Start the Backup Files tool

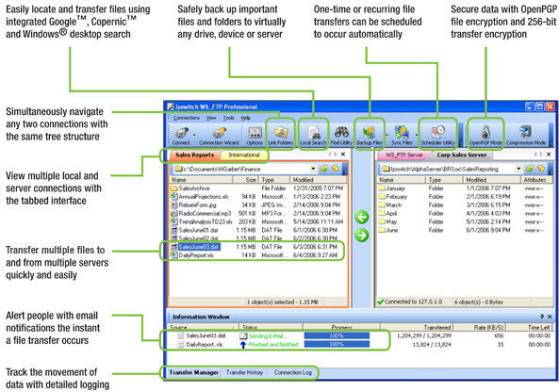(370, 136)
